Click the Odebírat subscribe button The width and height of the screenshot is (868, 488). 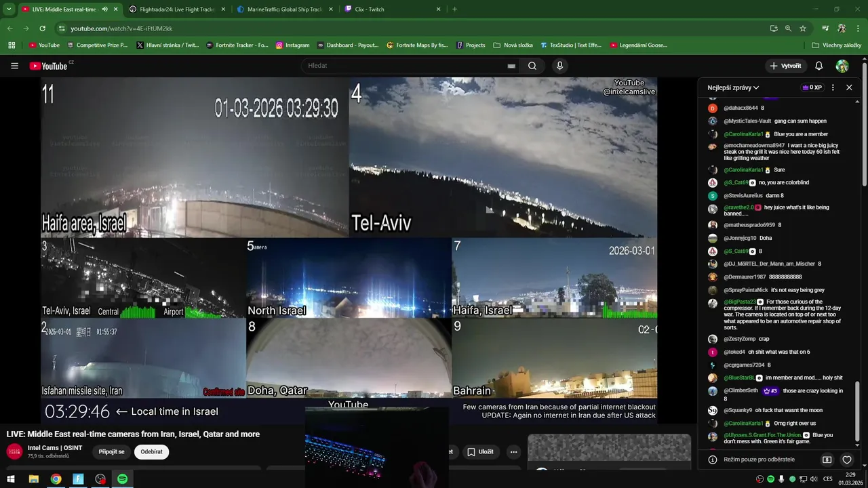pos(151,451)
